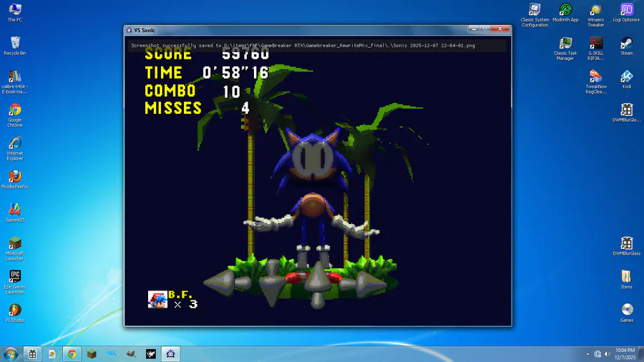Screen dimensions: 644x362
Task: Launch Mozilla Firefox desktop shortcut
Action: pos(15,180)
